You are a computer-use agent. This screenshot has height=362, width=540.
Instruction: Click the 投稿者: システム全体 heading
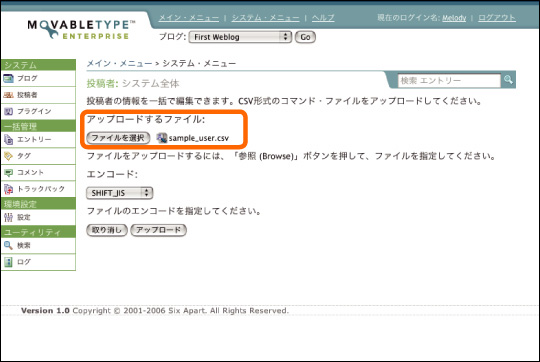tap(133, 83)
